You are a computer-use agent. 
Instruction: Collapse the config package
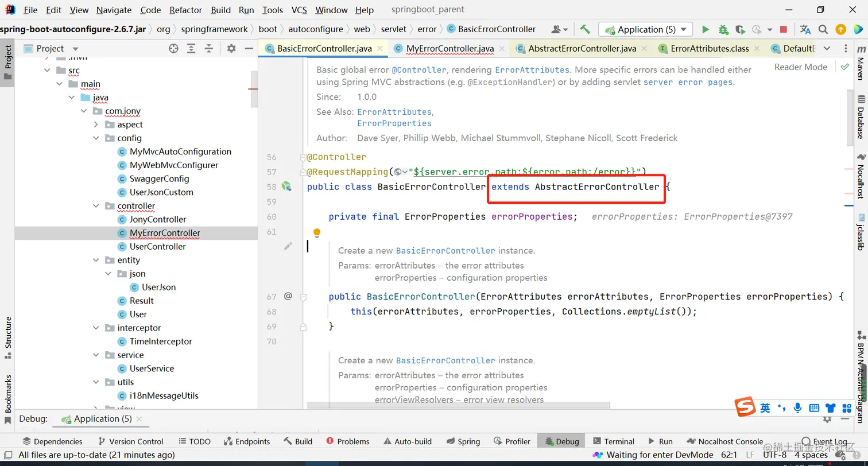[96, 138]
